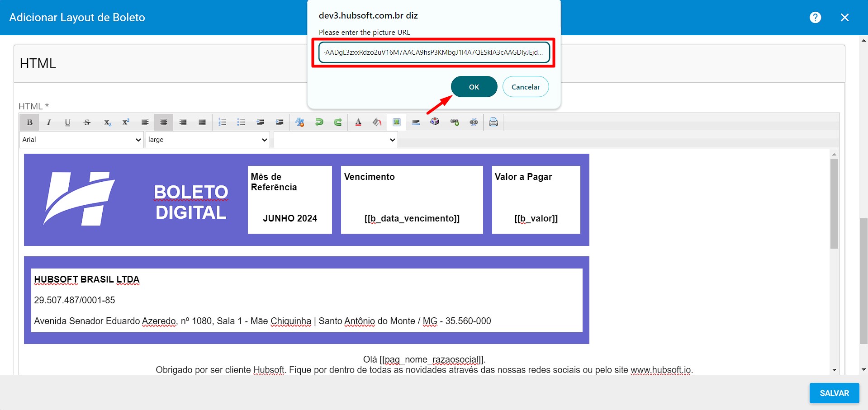Click the cube icon next to horizontal rule
This screenshot has width=868, height=410.
435,122
